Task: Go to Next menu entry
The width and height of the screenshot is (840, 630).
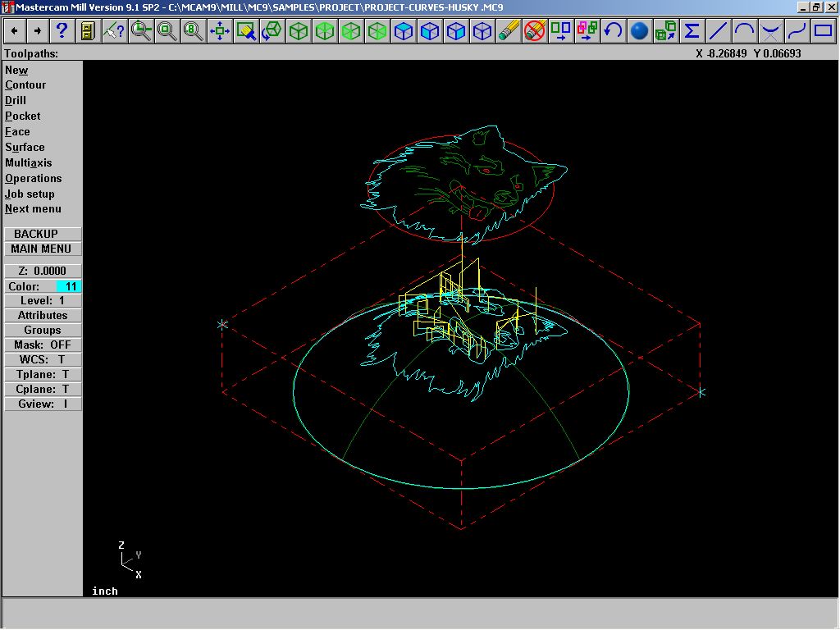Action: 33,209
